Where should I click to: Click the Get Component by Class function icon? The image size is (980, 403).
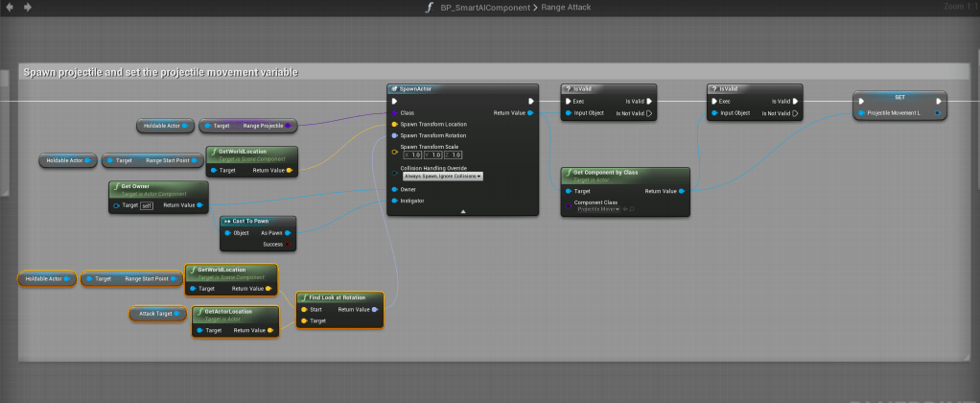(569, 173)
